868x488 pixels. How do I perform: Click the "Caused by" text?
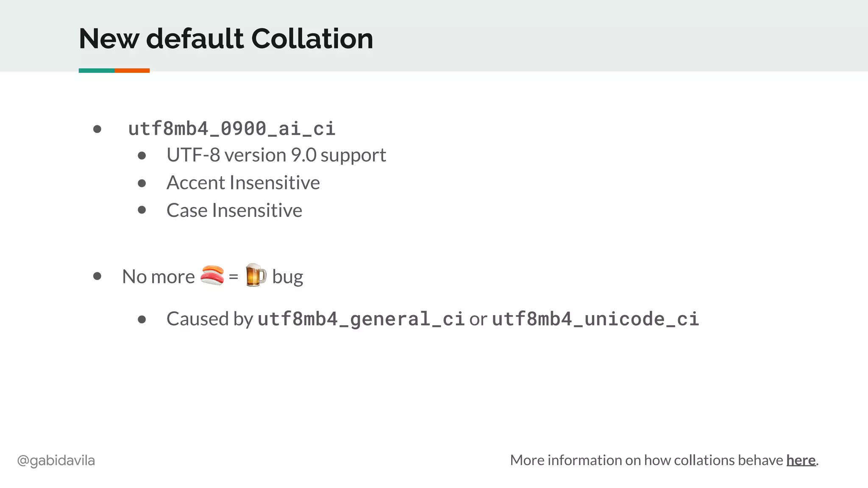[x=210, y=319]
